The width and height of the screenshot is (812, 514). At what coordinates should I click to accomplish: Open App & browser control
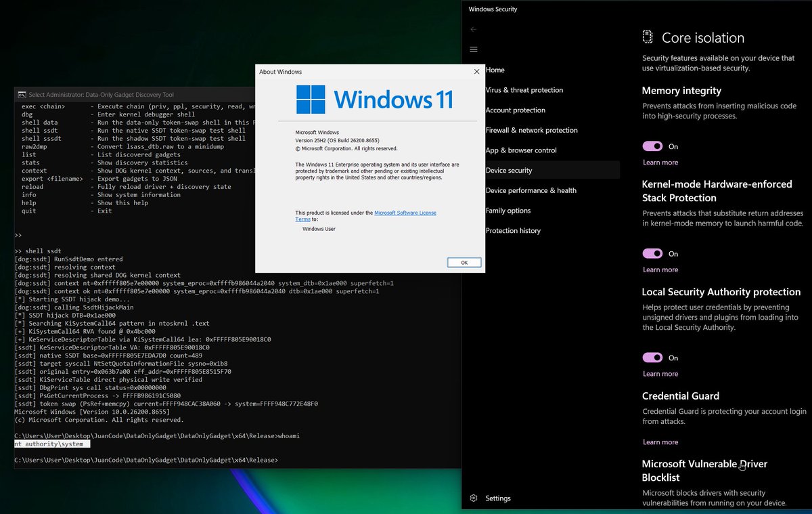(x=521, y=150)
